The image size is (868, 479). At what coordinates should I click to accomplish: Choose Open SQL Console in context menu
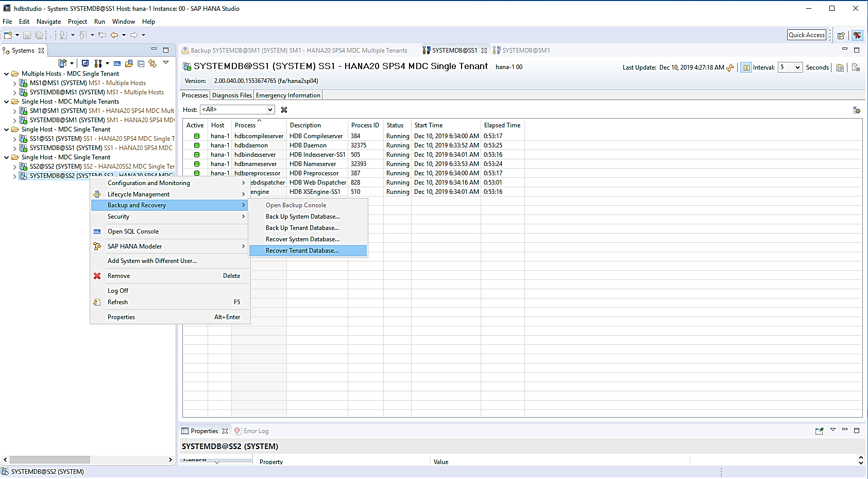click(133, 232)
